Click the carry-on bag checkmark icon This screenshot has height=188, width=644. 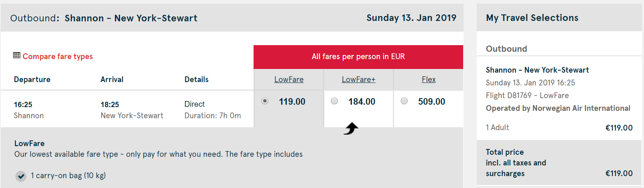pos(21,176)
